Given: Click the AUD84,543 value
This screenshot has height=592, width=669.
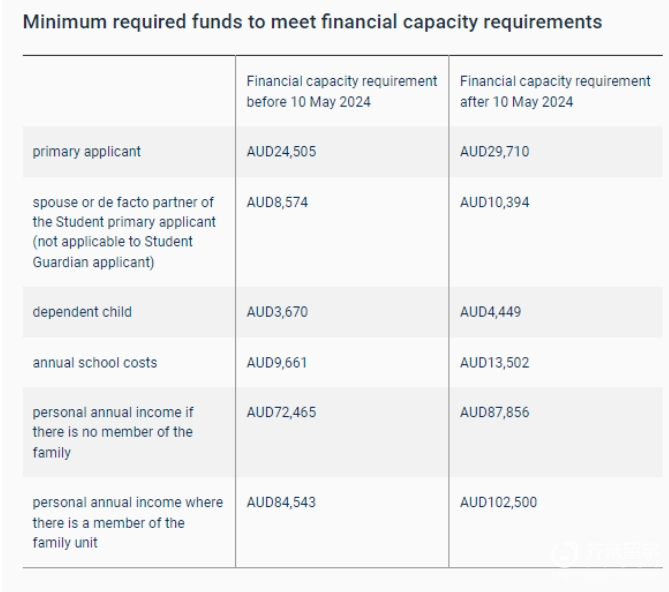Looking at the screenshot, I should [x=281, y=502].
